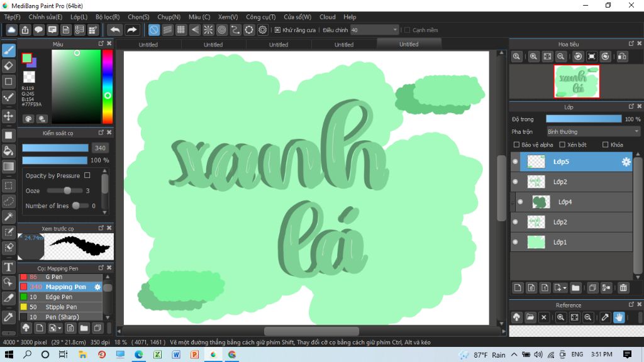Adjust brush size slider at 340
The width and height of the screenshot is (644, 362).
point(55,148)
